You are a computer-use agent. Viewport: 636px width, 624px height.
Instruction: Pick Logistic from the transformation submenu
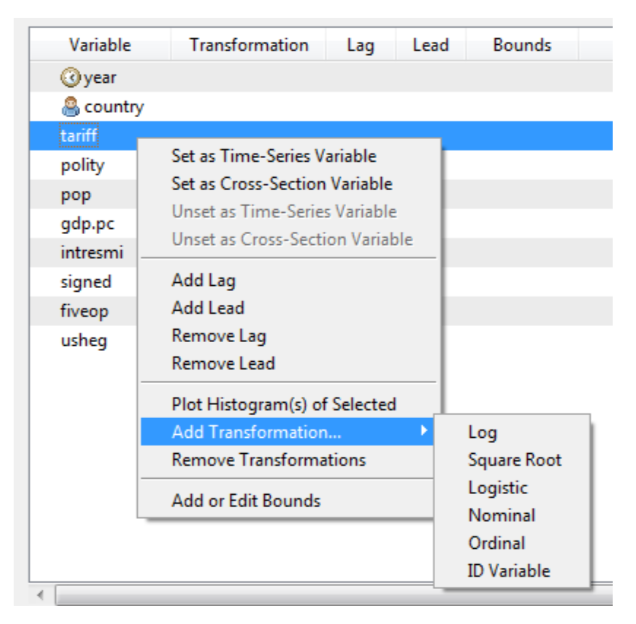point(497,488)
